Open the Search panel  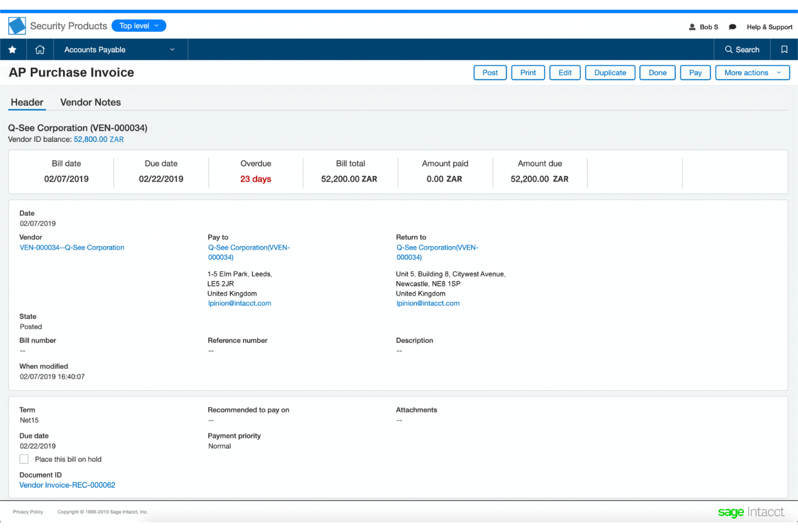(742, 49)
